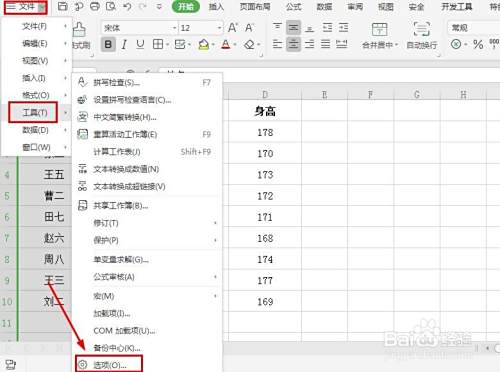Image resolution: width=500 pixels, height=372 pixels.
Task: Open the 开发工具 ribbon tab
Action: tap(457, 7)
